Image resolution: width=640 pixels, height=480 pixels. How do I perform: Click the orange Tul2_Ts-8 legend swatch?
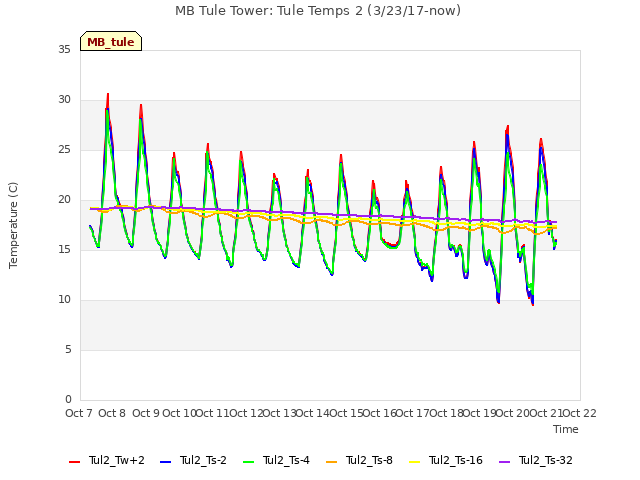tap(331, 462)
